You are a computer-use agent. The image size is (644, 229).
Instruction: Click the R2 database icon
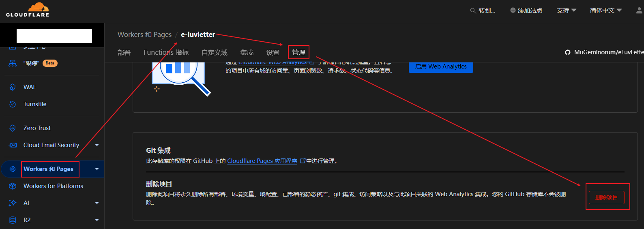[13, 220]
